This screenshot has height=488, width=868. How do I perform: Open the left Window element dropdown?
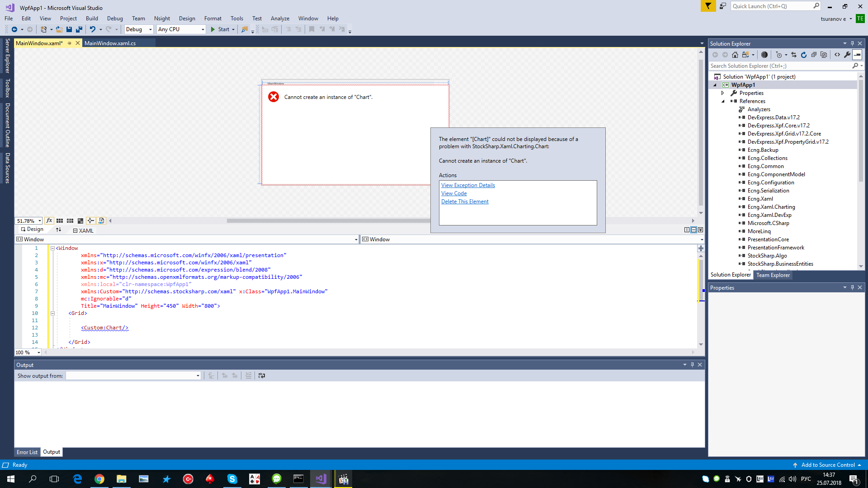tap(187, 239)
